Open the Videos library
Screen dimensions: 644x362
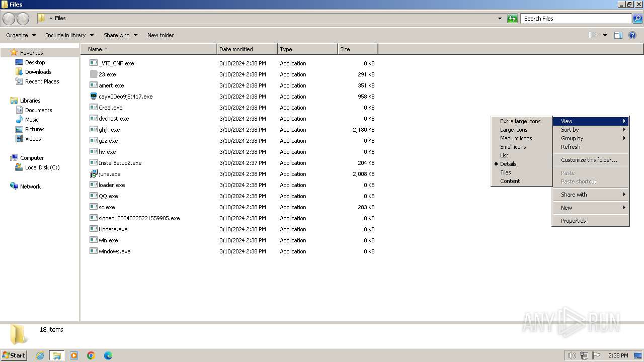pos(33,139)
